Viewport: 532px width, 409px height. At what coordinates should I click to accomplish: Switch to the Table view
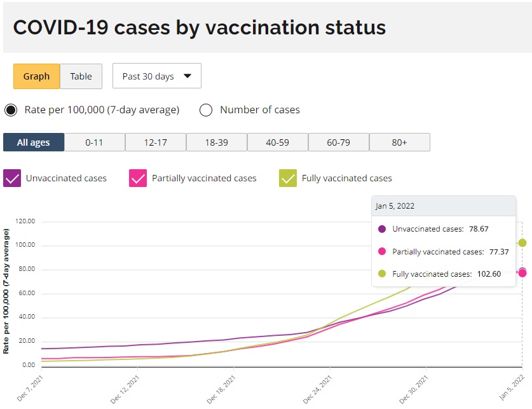pyautogui.click(x=81, y=76)
